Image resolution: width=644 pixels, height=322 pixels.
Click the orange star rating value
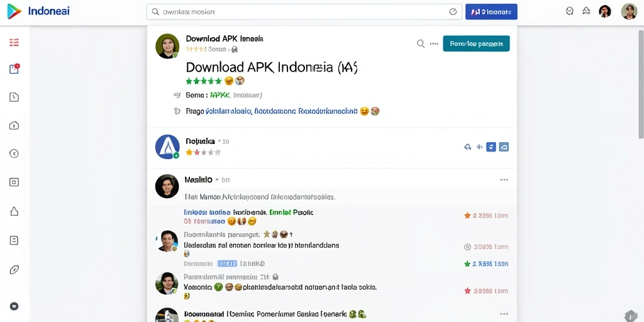(x=486, y=216)
